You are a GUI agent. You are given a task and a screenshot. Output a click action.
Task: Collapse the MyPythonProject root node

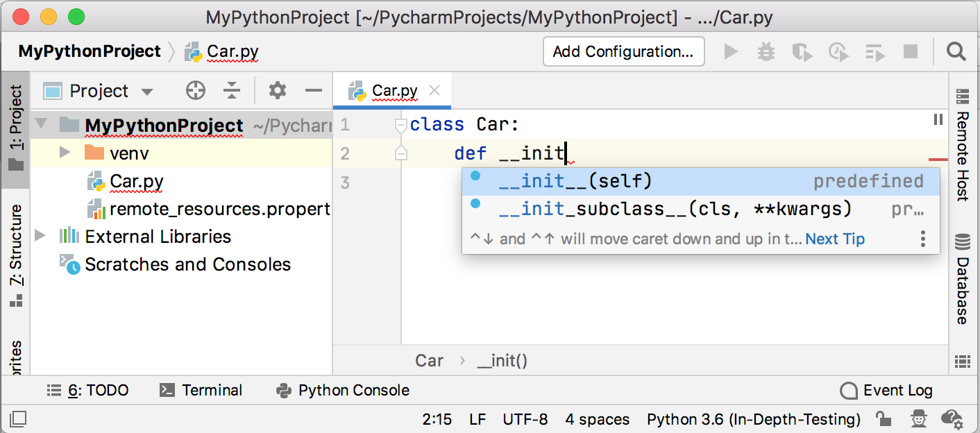click(x=41, y=124)
